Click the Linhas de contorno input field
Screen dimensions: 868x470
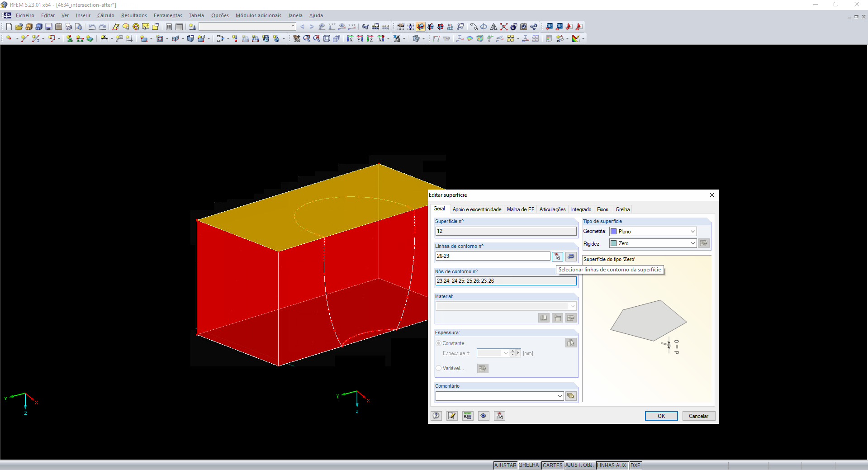[493, 256]
